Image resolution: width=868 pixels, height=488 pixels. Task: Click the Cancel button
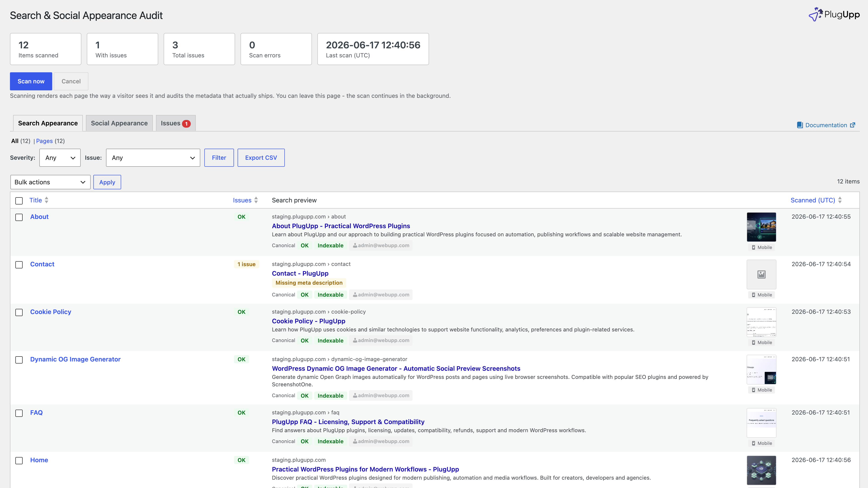[x=71, y=81]
